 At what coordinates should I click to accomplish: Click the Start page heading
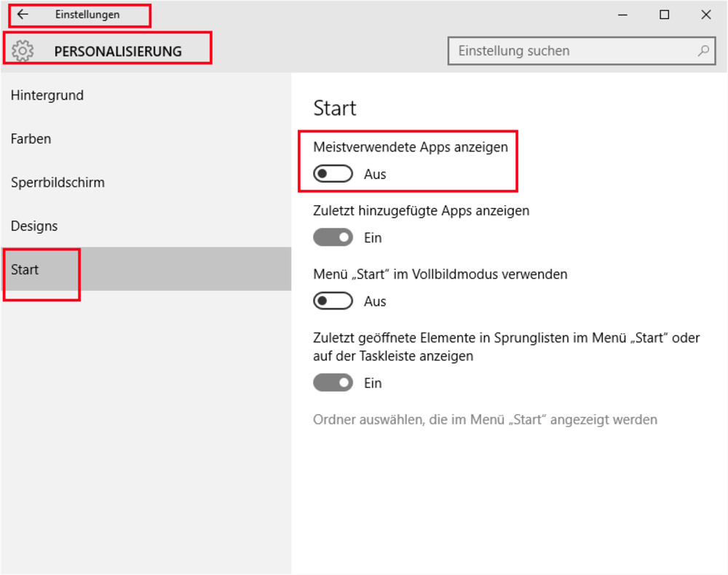pos(334,108)
